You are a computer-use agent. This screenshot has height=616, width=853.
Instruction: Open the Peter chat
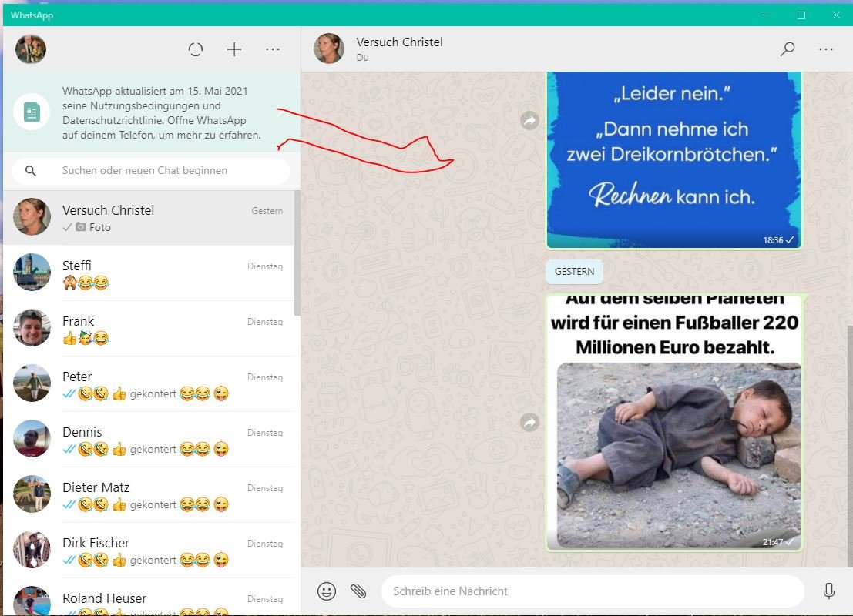coord(149,383)
